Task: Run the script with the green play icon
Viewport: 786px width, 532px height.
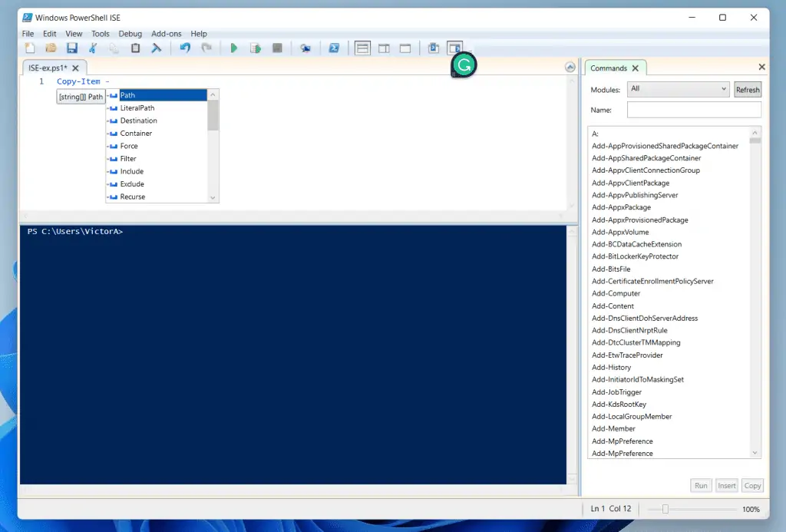Action: tap(233, 48)
